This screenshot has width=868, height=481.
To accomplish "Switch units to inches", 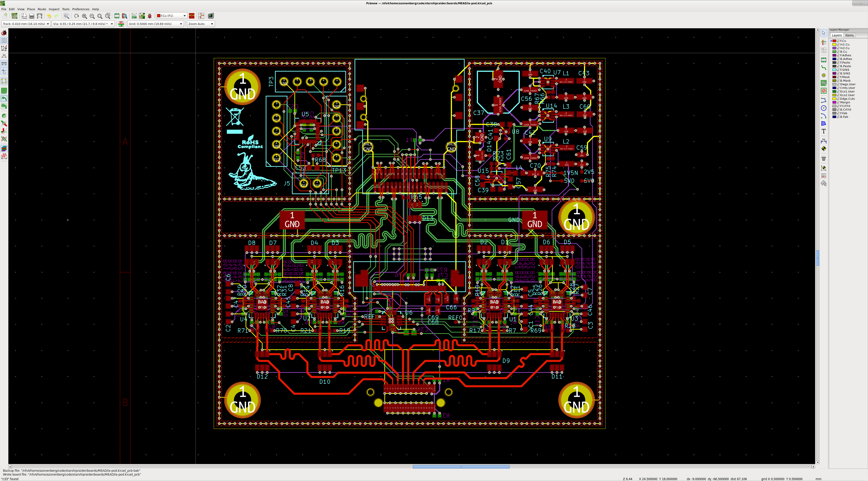I will tap(4, 56).
